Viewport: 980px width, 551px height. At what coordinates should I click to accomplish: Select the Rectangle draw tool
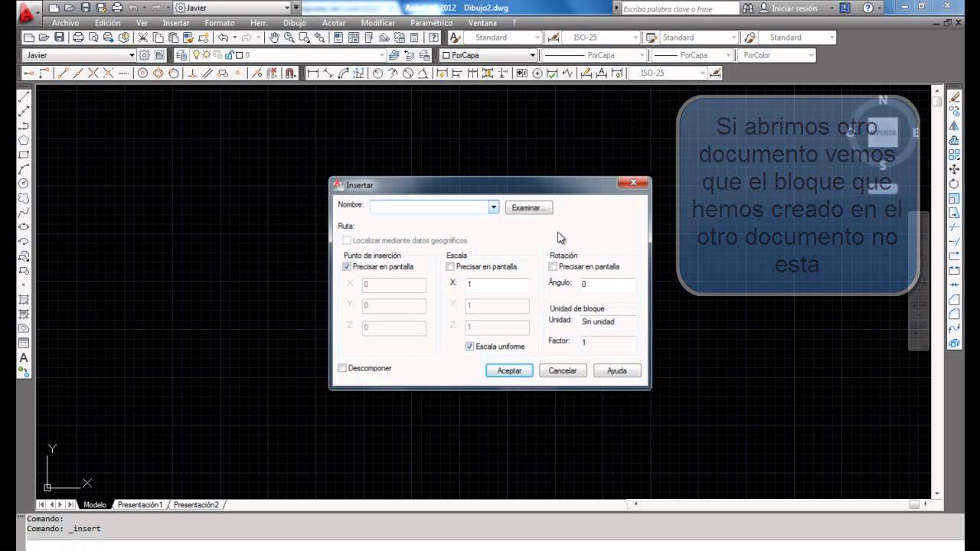(24, 155)
